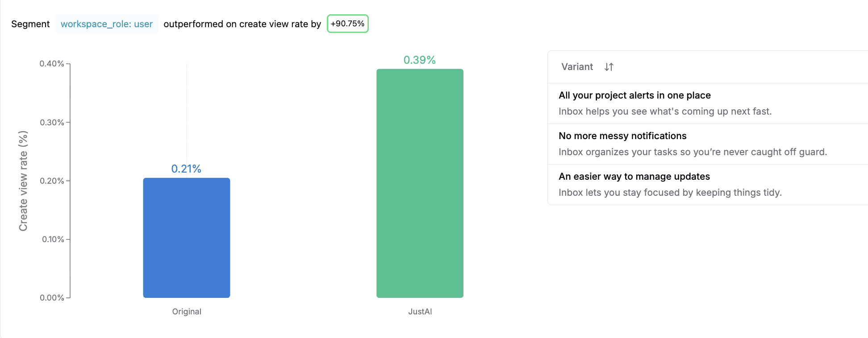Click the Create view rate axis title
This screenshot has height=338, width=868.
tap(23, 181)
